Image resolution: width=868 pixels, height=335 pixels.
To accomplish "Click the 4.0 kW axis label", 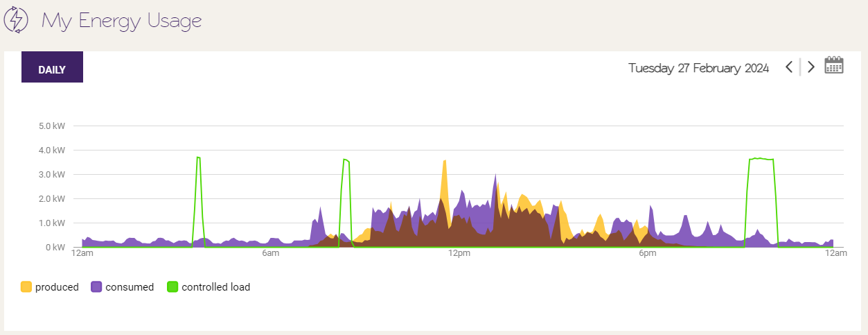I will [51, 151].
